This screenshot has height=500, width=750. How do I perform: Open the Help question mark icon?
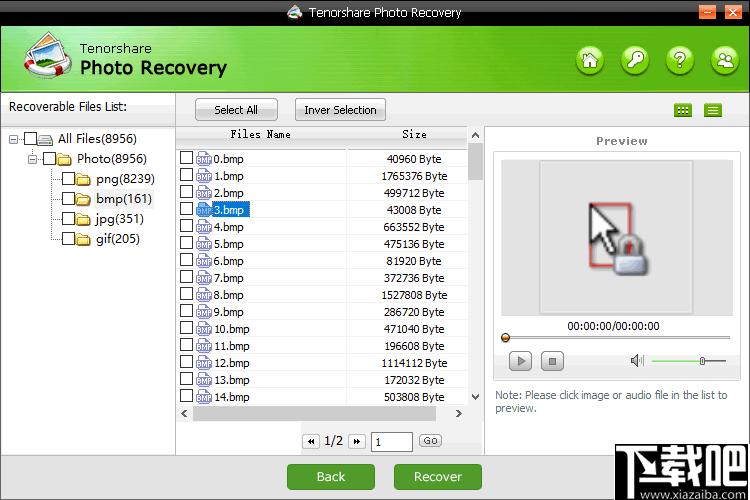[x=680, y=61]
